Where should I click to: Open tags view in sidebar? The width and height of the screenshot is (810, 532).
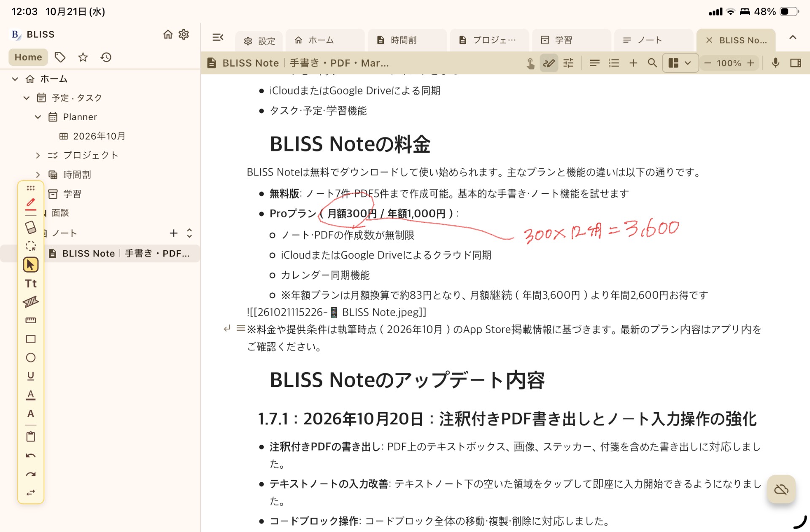(x=60, y=57)
